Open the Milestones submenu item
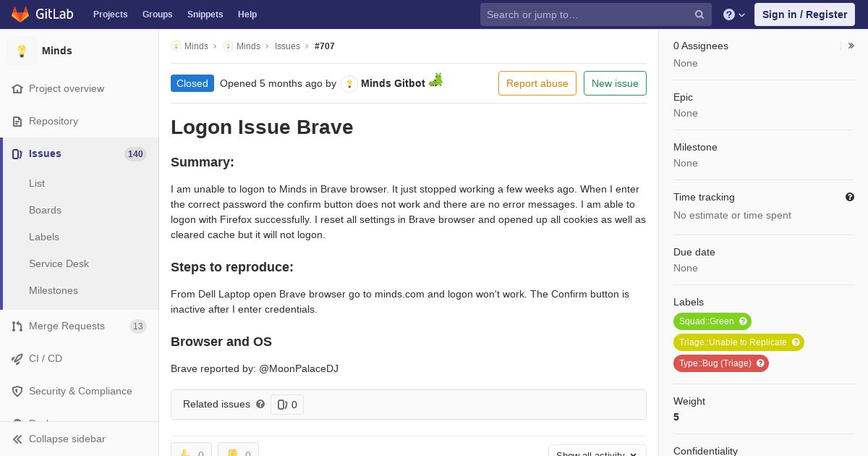 pos(54,290)
